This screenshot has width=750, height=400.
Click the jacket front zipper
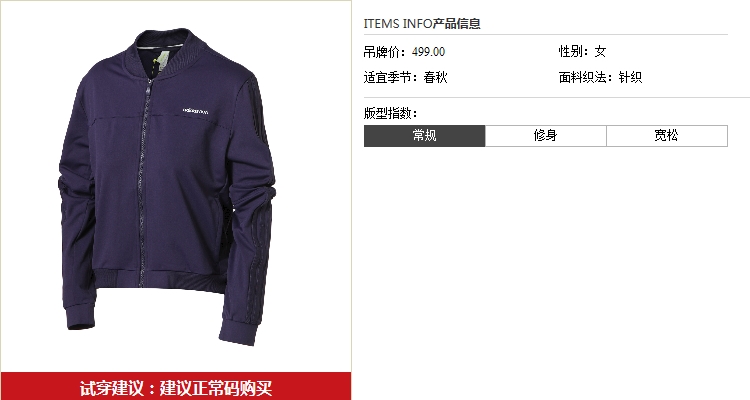tap(144, 182)
